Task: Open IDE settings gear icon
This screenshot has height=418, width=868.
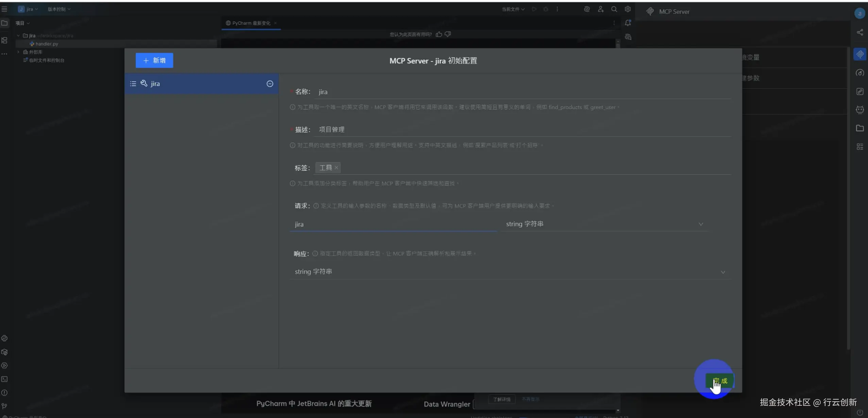Action: click(628, 9)
